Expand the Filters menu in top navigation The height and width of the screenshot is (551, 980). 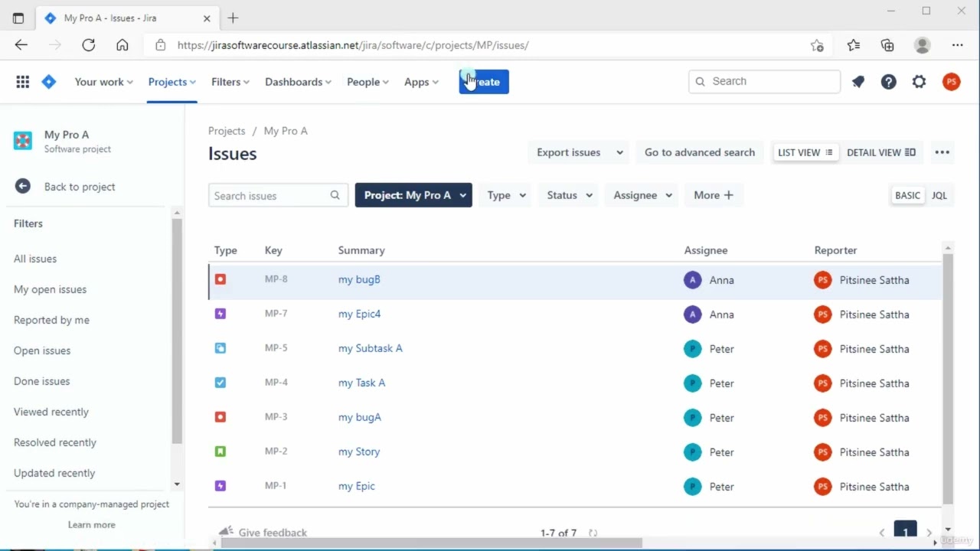tap(230, 82)
